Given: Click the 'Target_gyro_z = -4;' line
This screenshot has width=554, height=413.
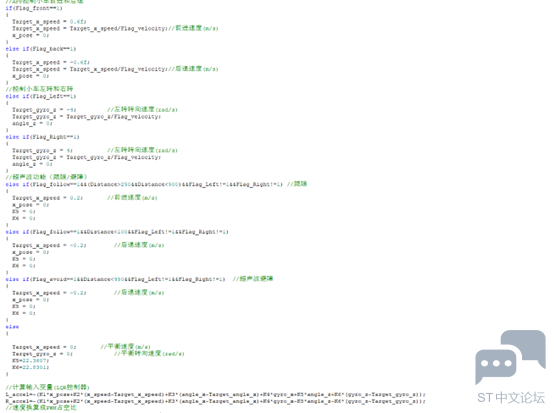Looking at the screenshot, I should click(x=44, y=110).
